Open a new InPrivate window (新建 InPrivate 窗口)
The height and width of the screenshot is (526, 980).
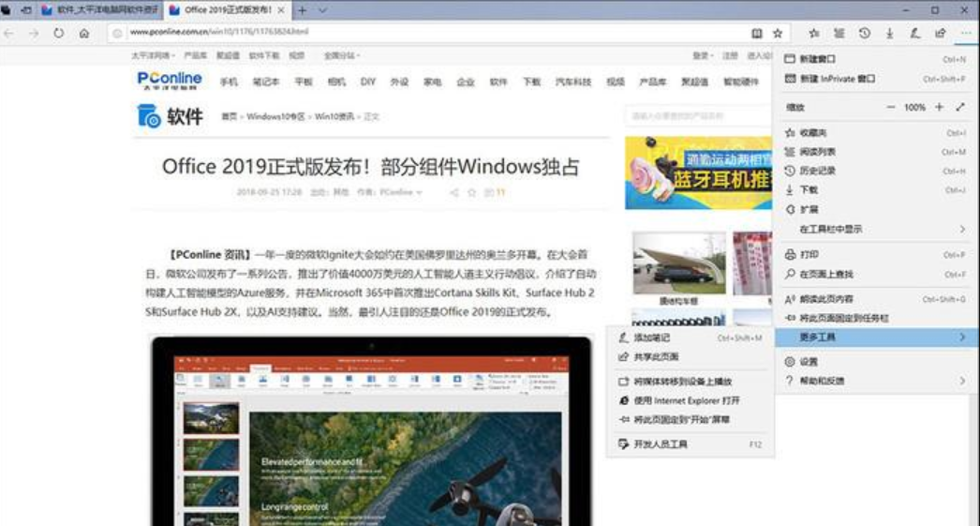pyautogui.click(x=837, y=79)
